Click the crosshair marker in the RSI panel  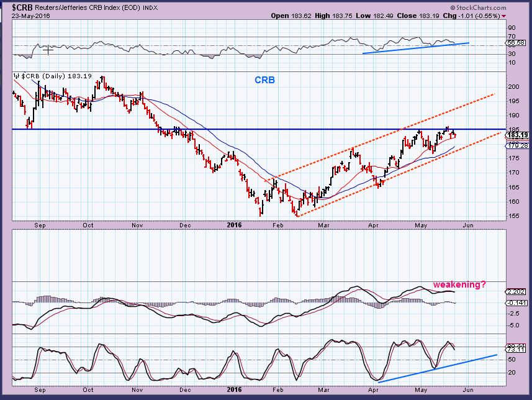point(47,47)
